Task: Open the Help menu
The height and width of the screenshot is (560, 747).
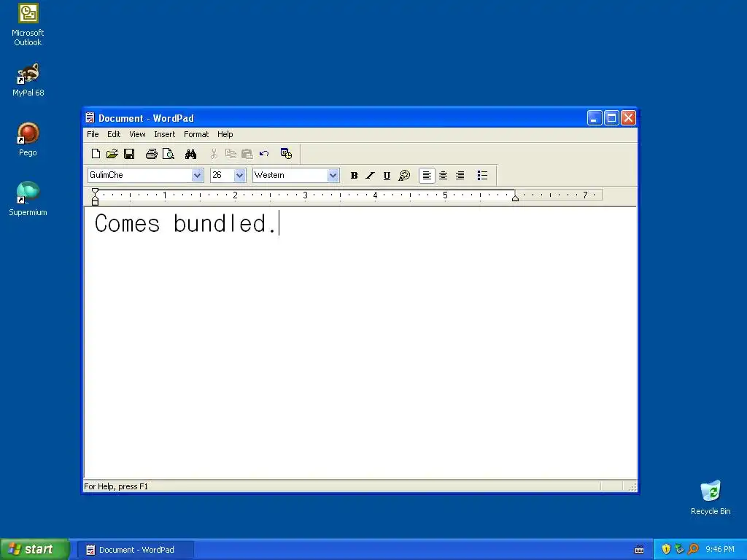Action: (225, 134)
